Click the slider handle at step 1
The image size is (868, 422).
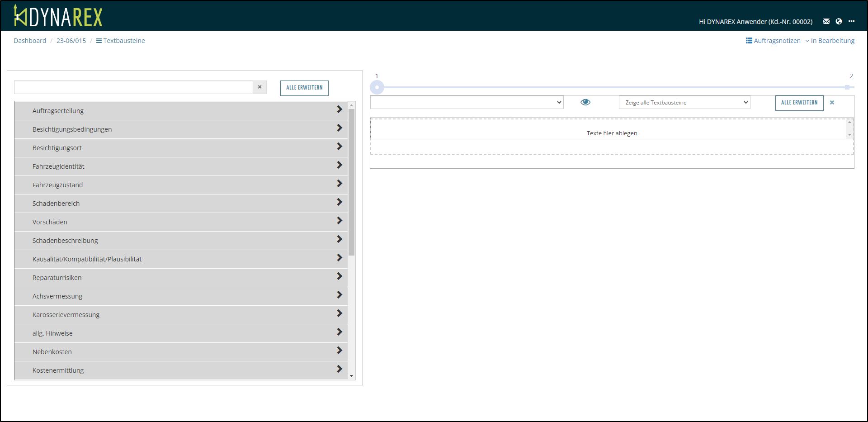(377, 87)
